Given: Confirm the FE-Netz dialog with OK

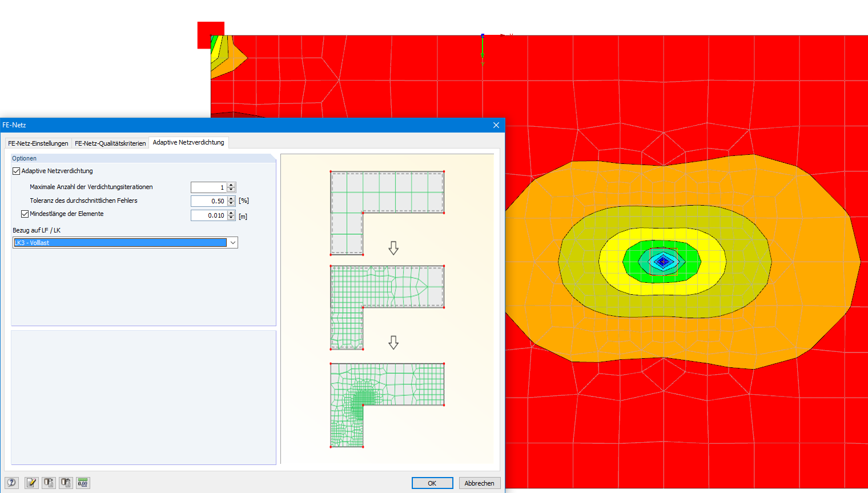Looking at the screenshot, I should click(x=432, y=483).
